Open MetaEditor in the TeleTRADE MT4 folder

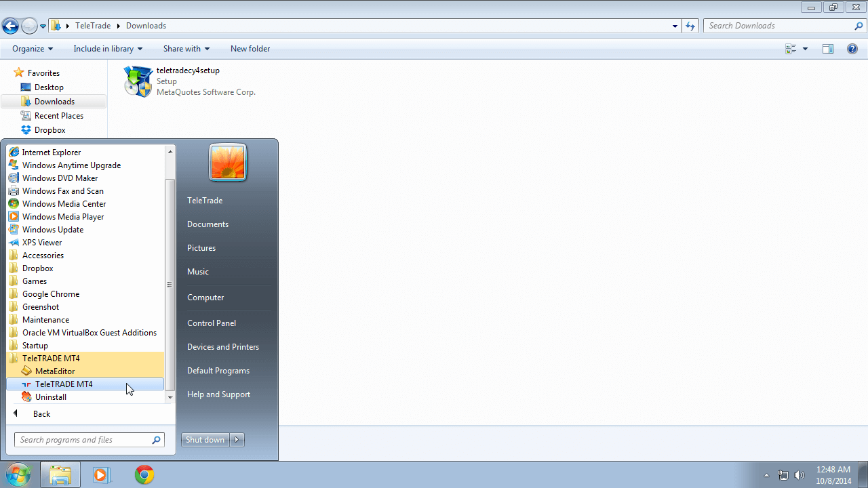[54, 371]
